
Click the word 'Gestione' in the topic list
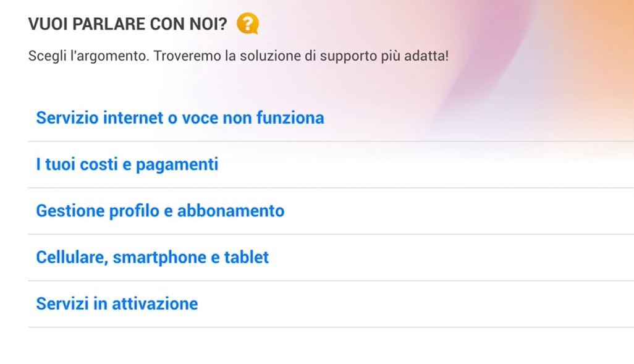[x=70, y=211]
